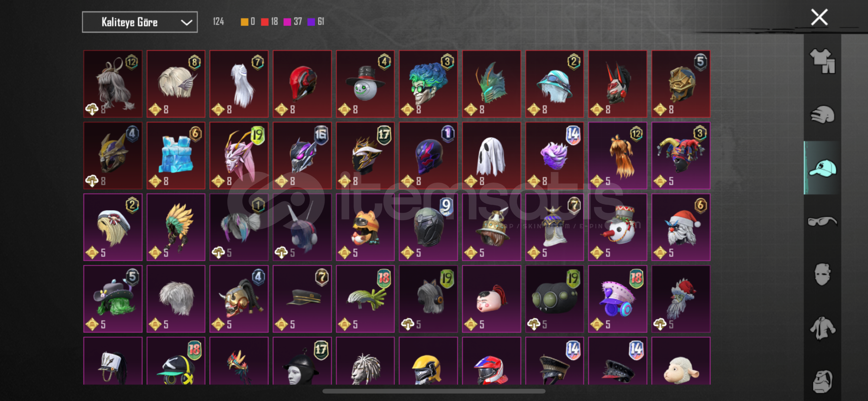
Task: Select the snowman with black top hat
Action: click(x=365, y=84)
